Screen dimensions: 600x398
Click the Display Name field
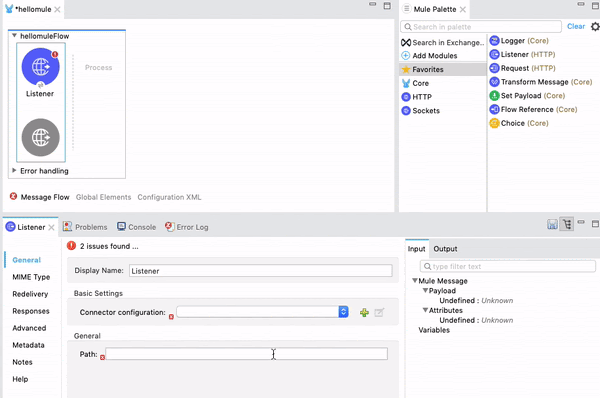pyautogui.click(x=261, y=271)
